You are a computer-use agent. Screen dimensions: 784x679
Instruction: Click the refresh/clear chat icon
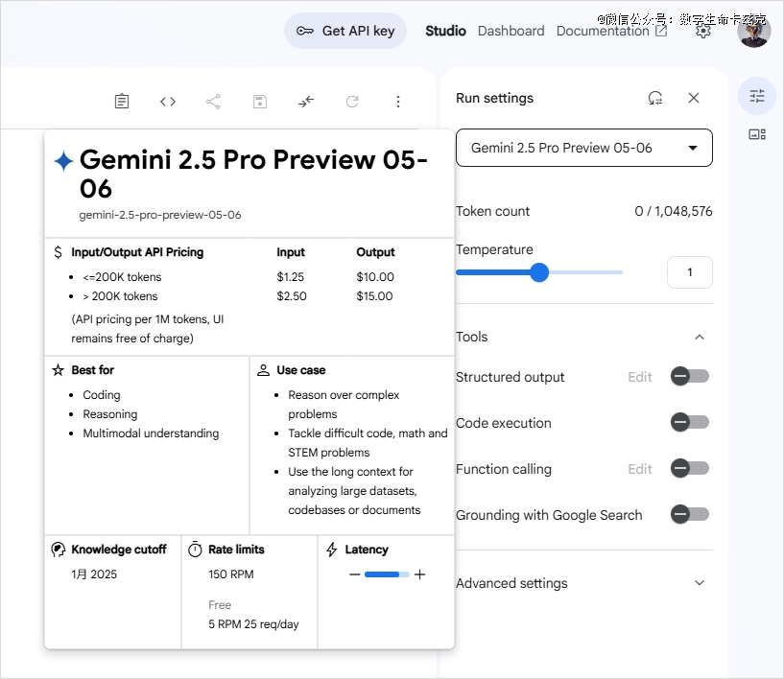(352, 102)
